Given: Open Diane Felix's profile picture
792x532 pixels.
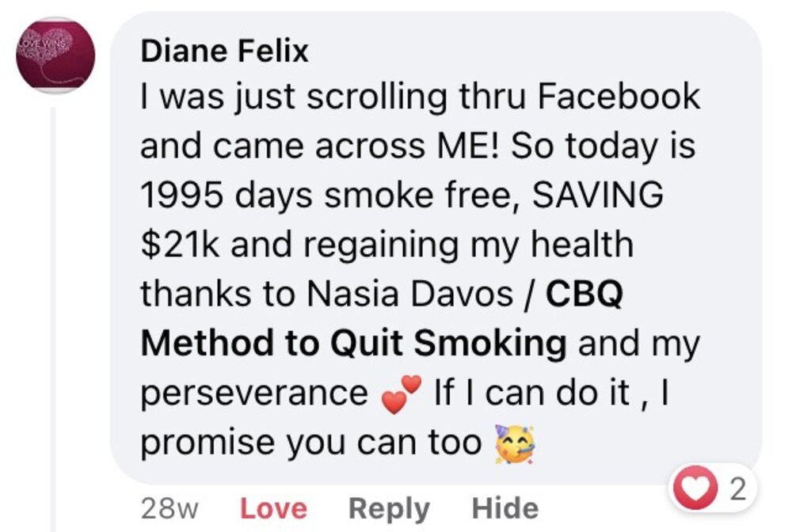Looking at the screenshot, I should [55, 55].
